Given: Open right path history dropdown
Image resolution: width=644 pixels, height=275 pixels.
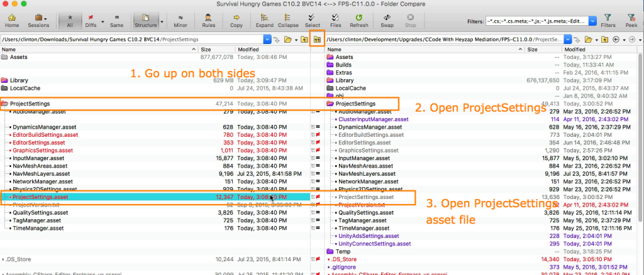Looking at the screenshot, I should click(x=568, y=40).
